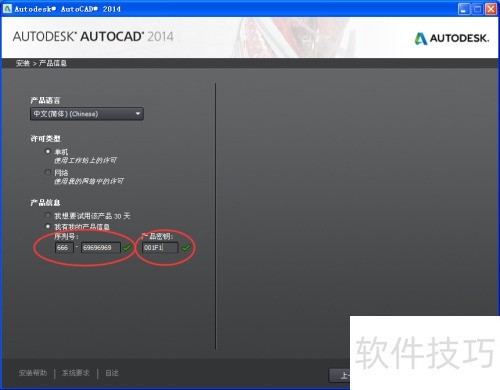This screenshot has height=390, width=500.
Task: Click the 产品信息 breadcrumb text
Action: (x=53, y=63)
